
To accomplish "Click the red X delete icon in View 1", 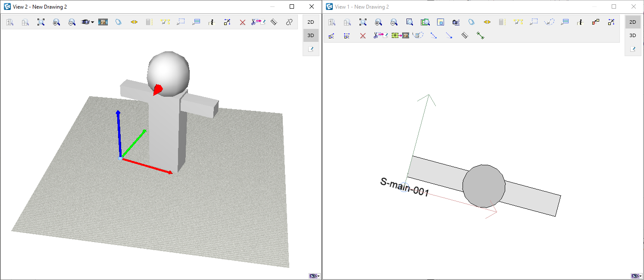I will (363, 36).
